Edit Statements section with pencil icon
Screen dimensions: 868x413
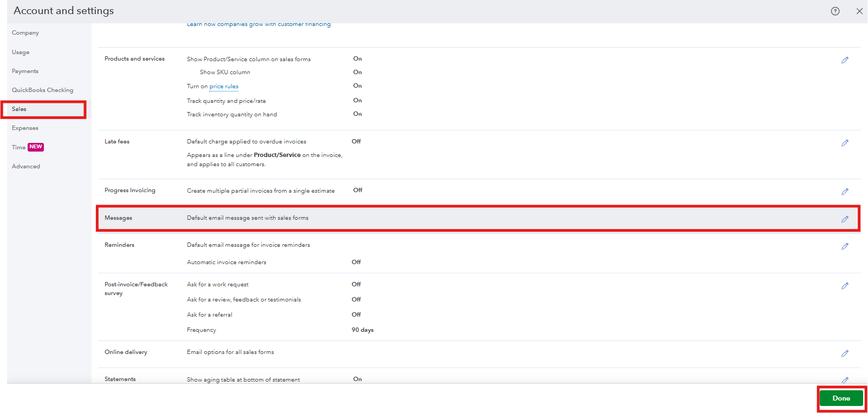pos(845,380)
